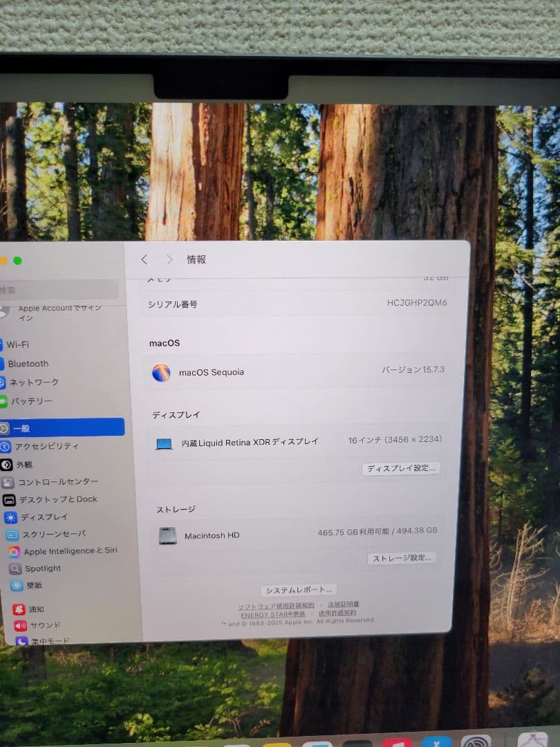Open the ソフトウェア使用許諾契約 link

(x=276, y=605)
